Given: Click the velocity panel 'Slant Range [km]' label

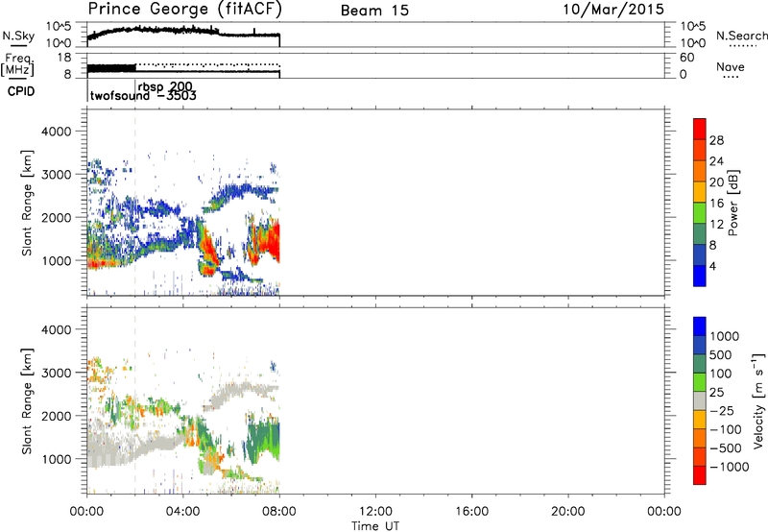Looking at the screenshot, I should (27, 401).
